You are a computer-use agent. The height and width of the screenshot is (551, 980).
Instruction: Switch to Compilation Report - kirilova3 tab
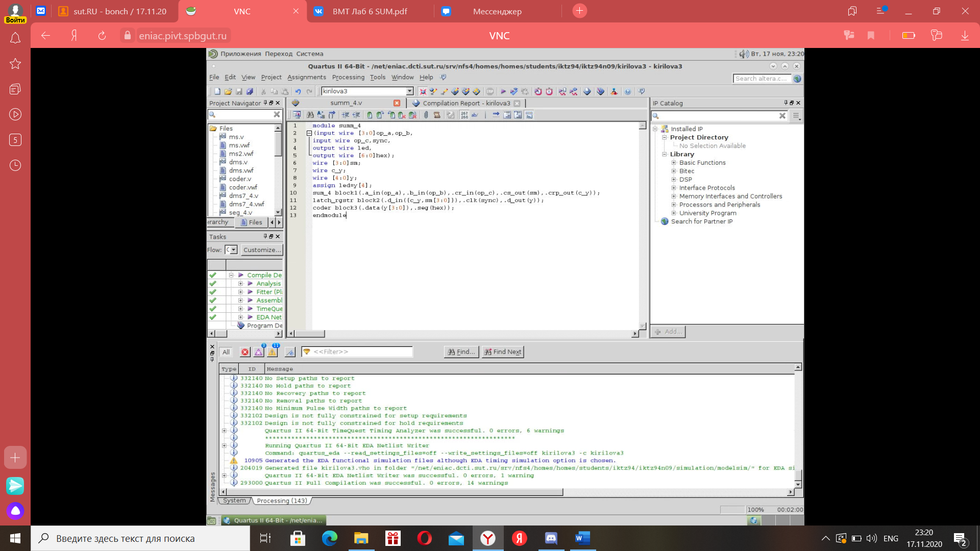point(466,103)
